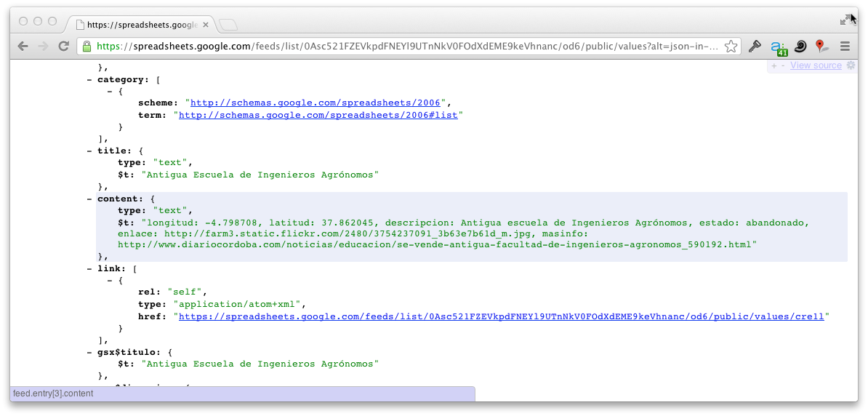Collapse the link array node
Viewport: 868px width, 416px height.
[90, 268]
